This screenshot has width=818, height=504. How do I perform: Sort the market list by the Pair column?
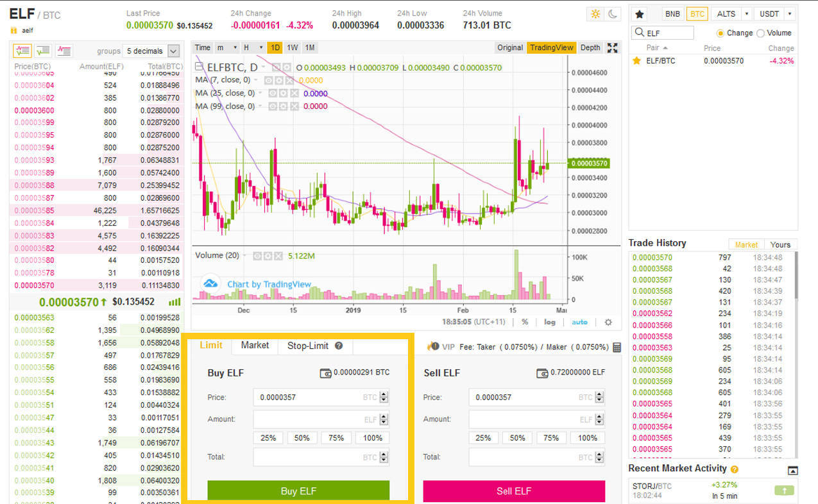656,48
